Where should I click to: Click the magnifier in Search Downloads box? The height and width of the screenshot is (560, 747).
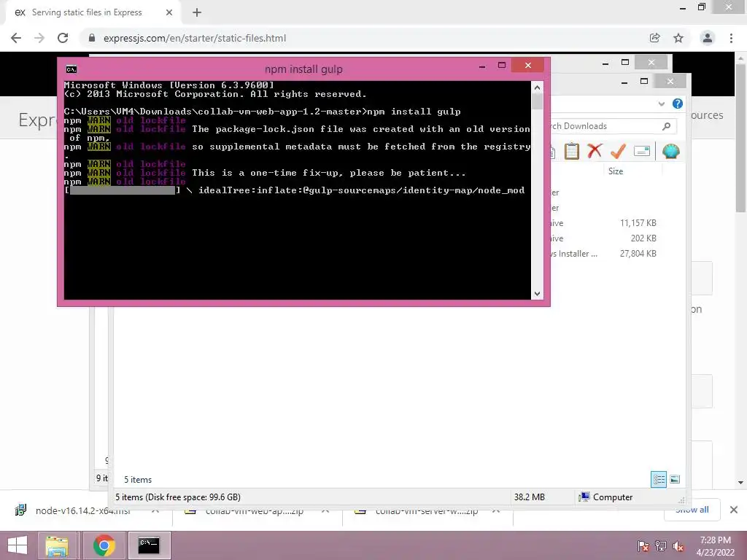pos(667,126)
